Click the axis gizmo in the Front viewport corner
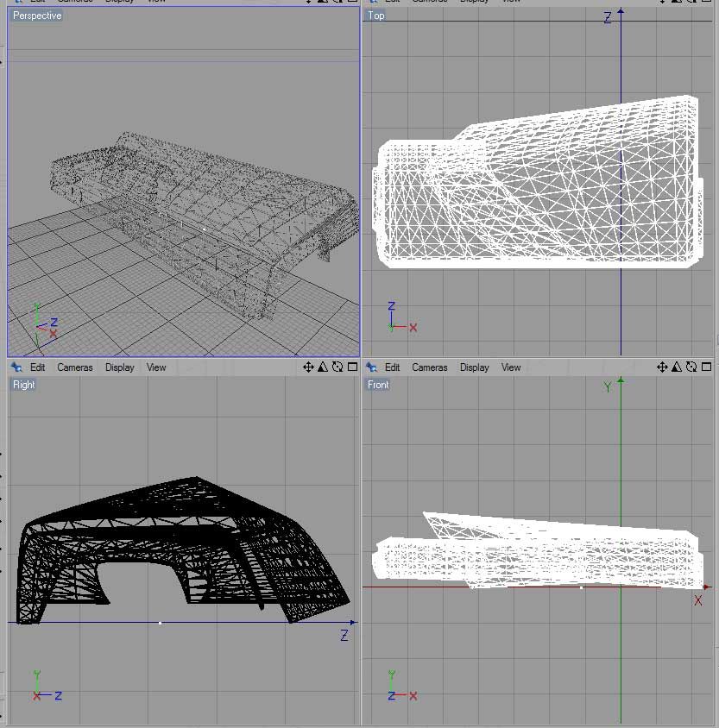Viewport: 719px width, 728px height. tap(401, 687)
